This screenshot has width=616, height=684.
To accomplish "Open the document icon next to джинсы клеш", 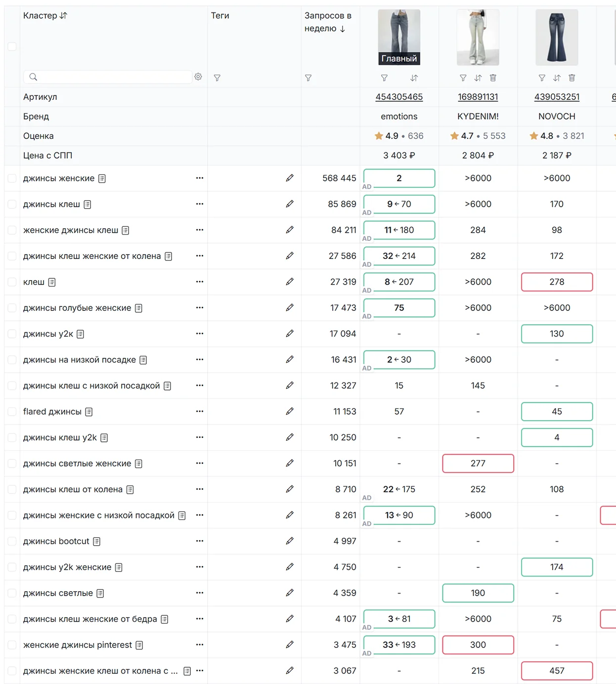I will [88, 205].
